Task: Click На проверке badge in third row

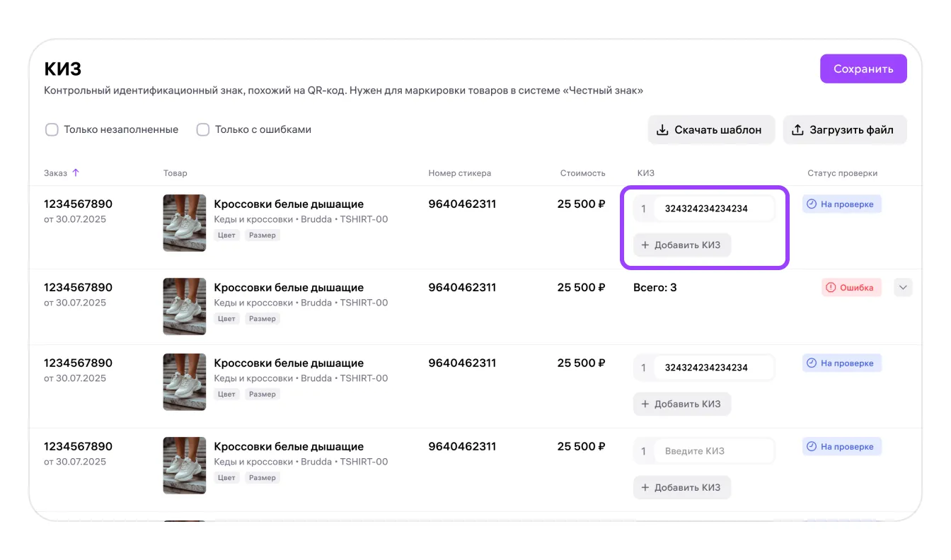Action: click(x=841, y=363)
